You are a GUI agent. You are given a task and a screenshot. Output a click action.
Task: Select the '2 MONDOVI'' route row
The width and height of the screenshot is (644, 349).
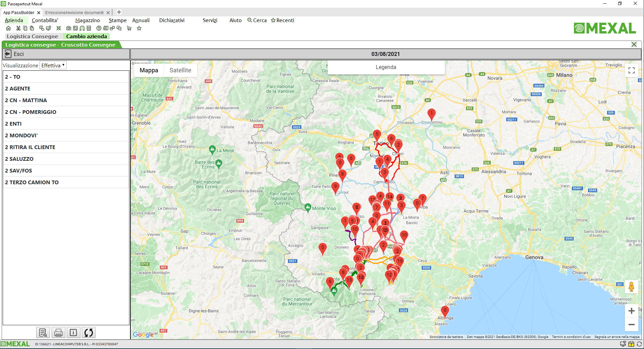pyautogui.click(x=66, y=135)
